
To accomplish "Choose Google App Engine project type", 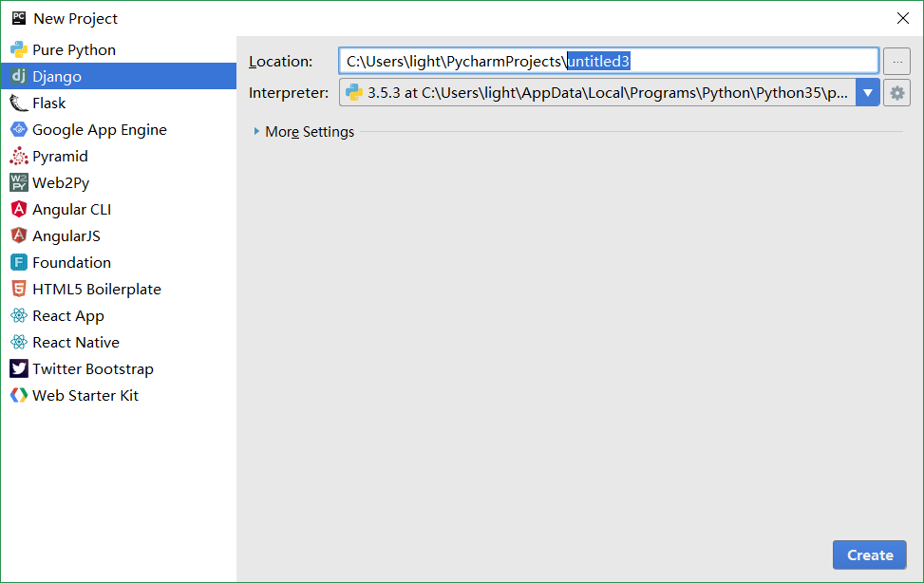I will [x=100, y=130].
